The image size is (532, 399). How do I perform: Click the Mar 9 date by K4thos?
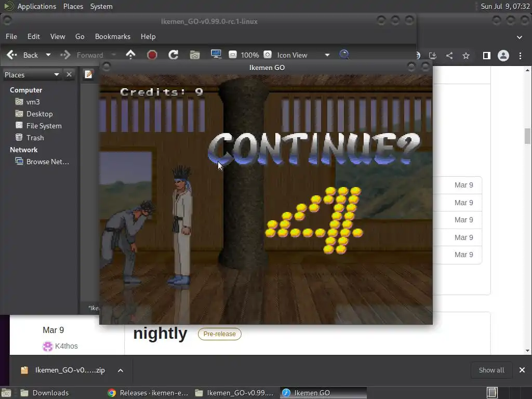(54, 330)
